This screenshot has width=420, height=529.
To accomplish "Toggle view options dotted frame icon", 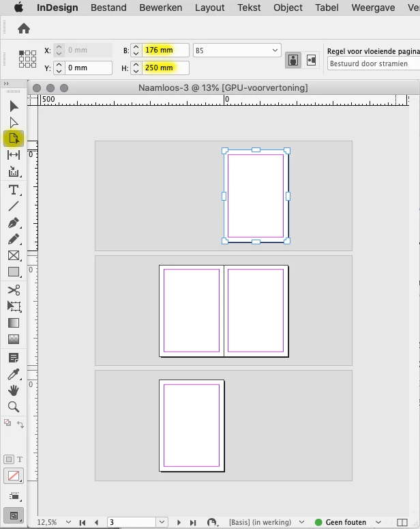I will (x=14, y=496).
